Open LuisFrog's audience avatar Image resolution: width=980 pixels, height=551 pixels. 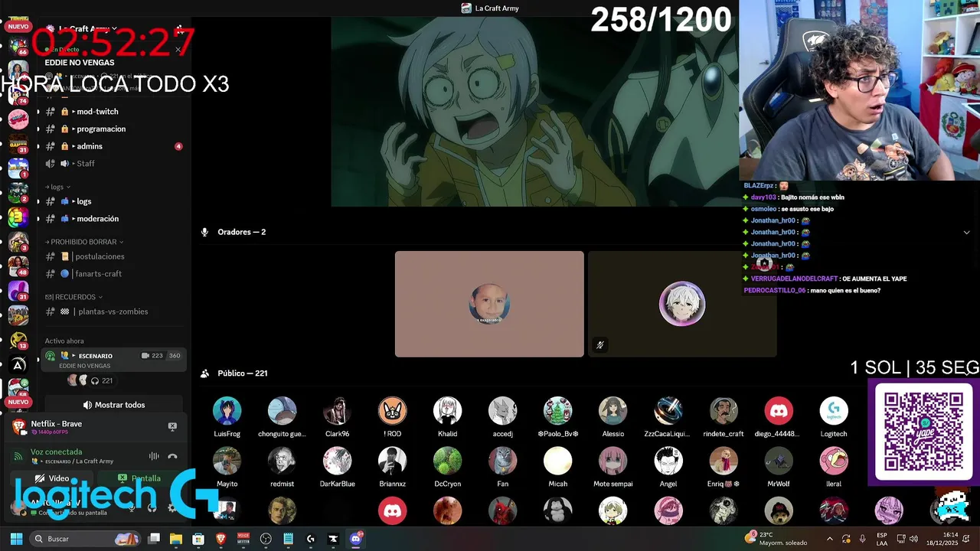pos(227,411)
